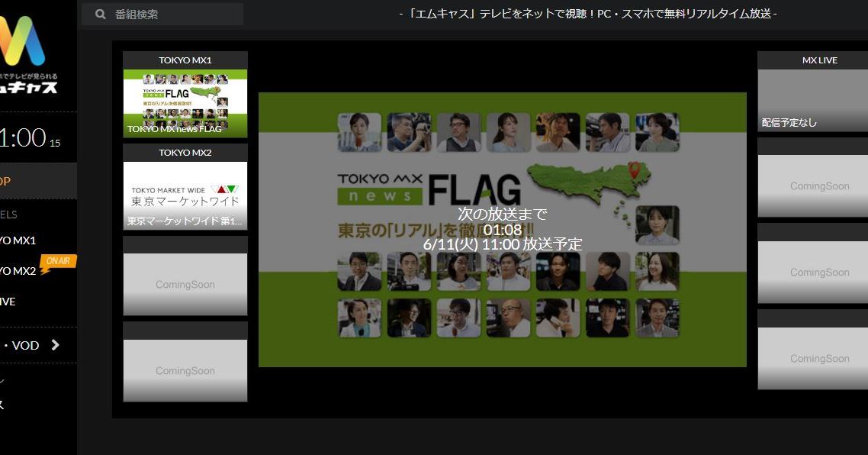The height and width of the screenshot is (455, 868).
Task: Click the エムキャス header tagline text
Action: [x=588, y=13]
